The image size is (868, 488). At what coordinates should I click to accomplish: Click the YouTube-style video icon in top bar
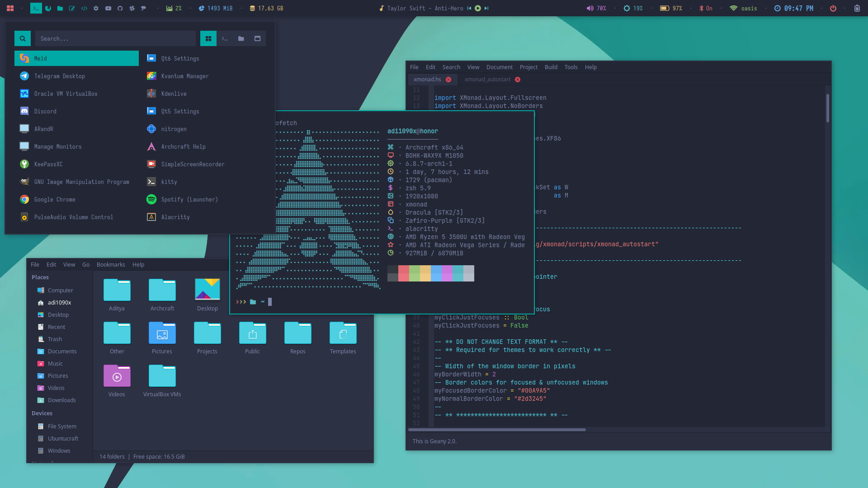pyautogui.click(x=108, y=8)
